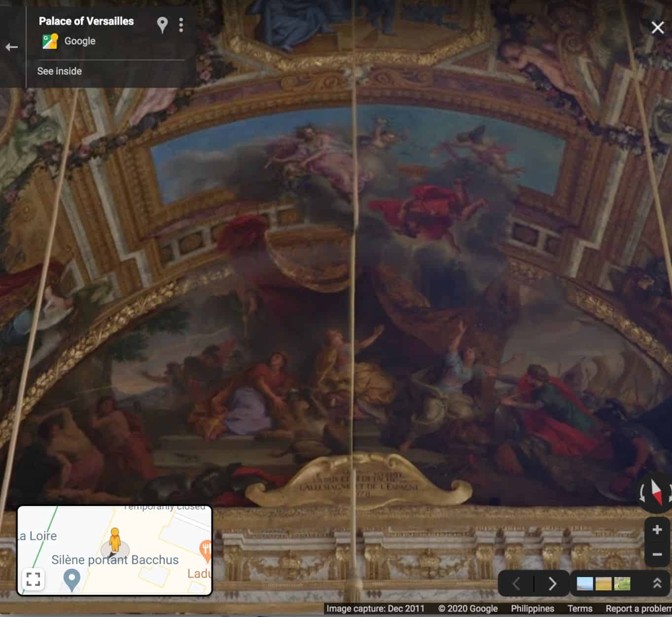Select the golden interior thumbnail
The height and width of the screenshot is (617, 672).
tap(603, 584)
